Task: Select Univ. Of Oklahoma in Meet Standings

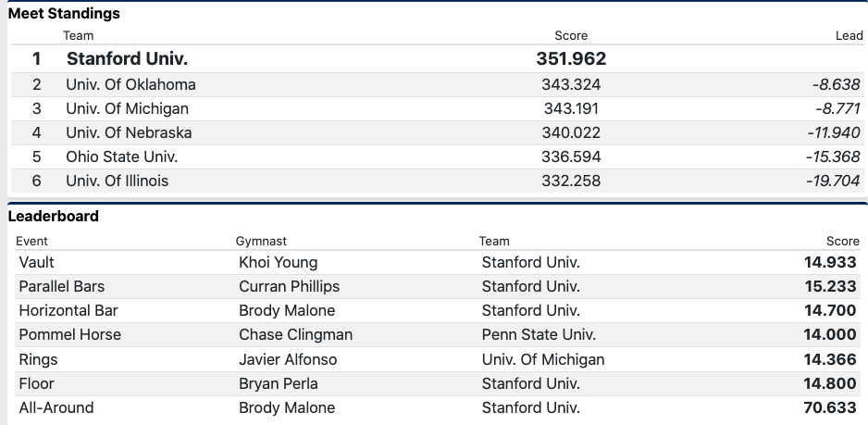Action: (130, 84)
